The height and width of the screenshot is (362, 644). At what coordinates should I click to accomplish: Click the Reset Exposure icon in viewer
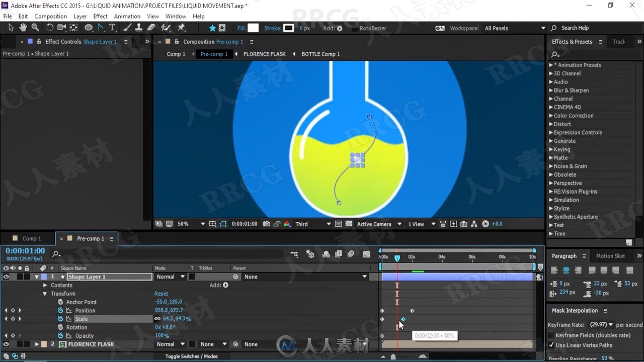(x=486, y=224)
